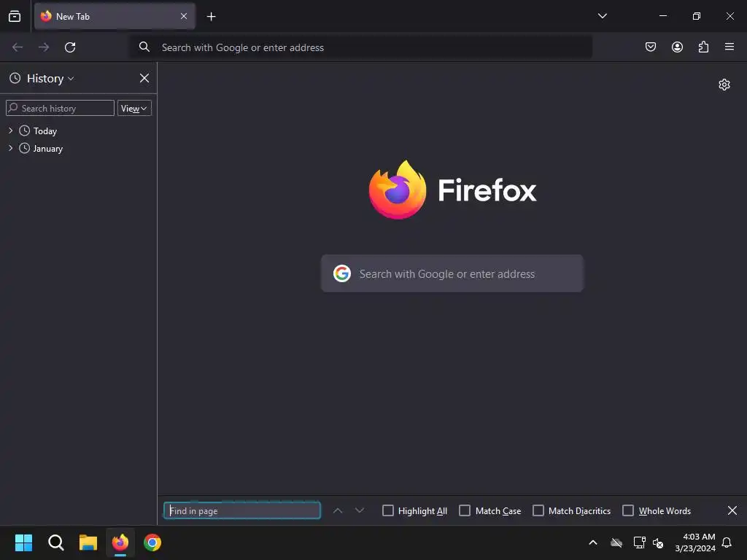Screen dimensions: 747x560
Task: Focus the address bar
Action: coord(361,47)
